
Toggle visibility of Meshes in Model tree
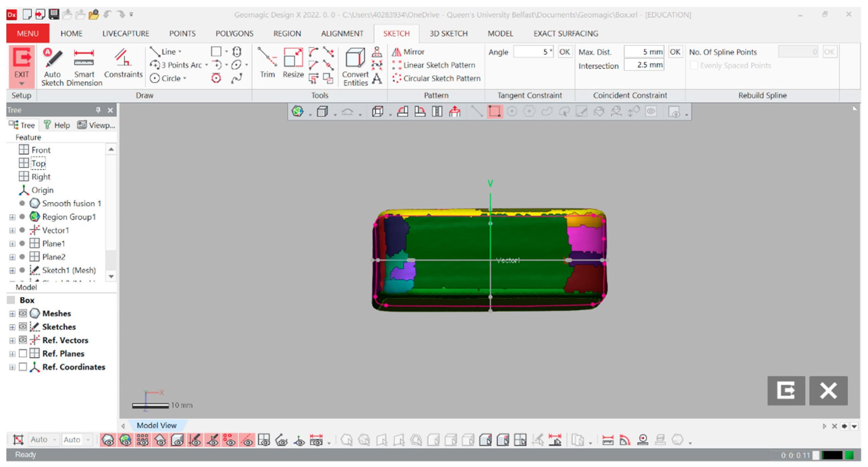(x=22, y=313)
